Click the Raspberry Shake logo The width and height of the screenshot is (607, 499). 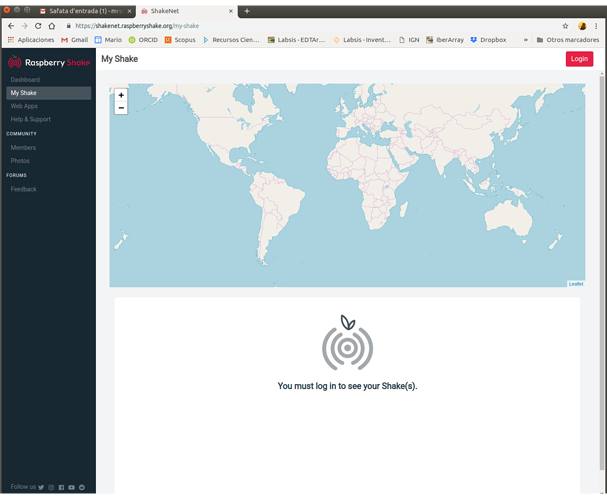49,62
